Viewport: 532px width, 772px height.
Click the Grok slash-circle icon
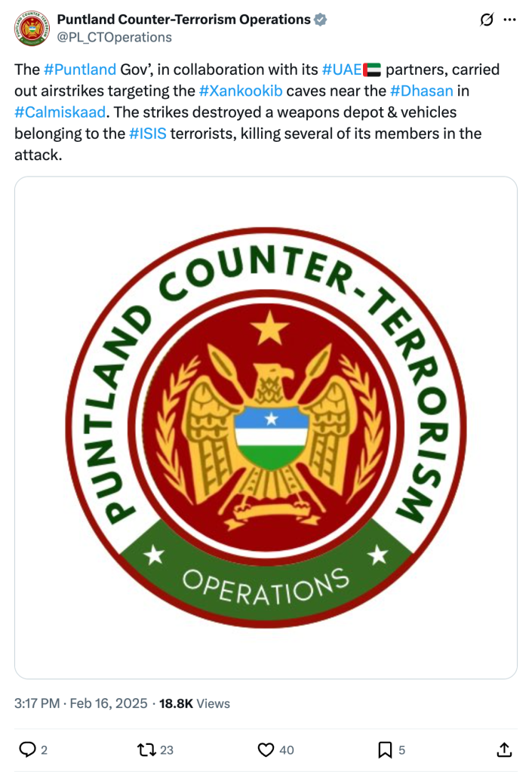pos(487,20)
